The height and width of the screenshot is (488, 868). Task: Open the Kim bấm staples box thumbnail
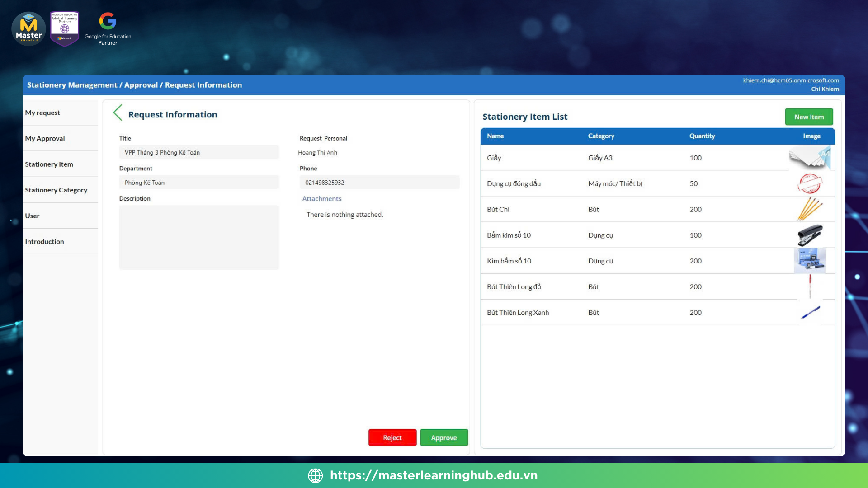point(810,261)
